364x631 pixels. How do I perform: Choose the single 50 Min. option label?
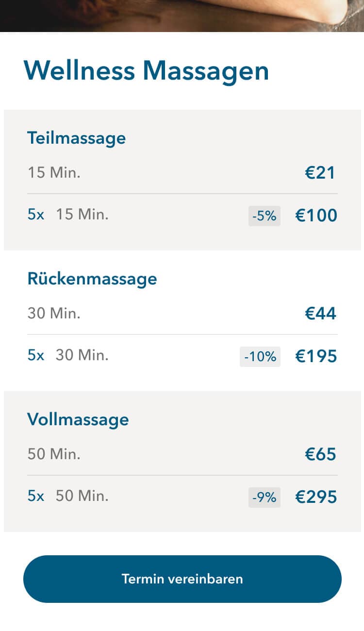pos(54,454)
